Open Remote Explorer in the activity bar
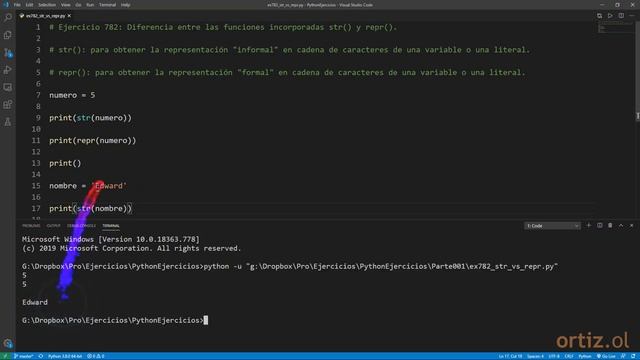 pyautogui.click(x=8, y=87)
